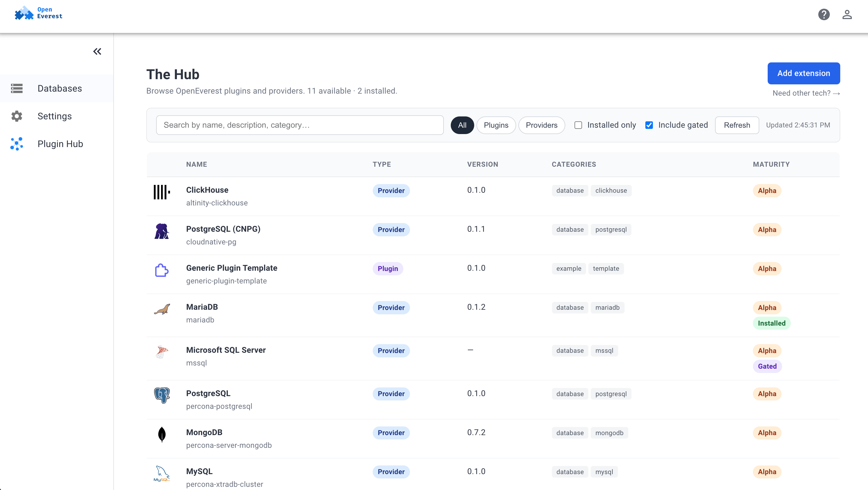The image size is (868, 490).
Task: Click the clickhouse category tag
Action: click(x=611, y=191)
